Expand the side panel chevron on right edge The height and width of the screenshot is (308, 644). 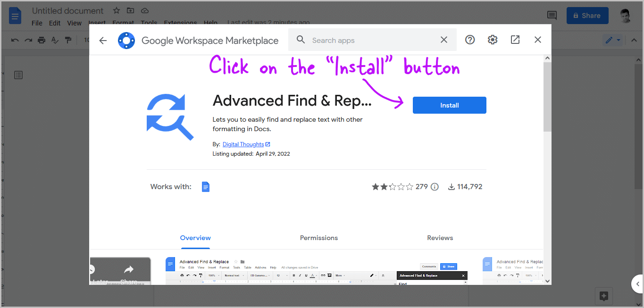[x=638, y=283]
